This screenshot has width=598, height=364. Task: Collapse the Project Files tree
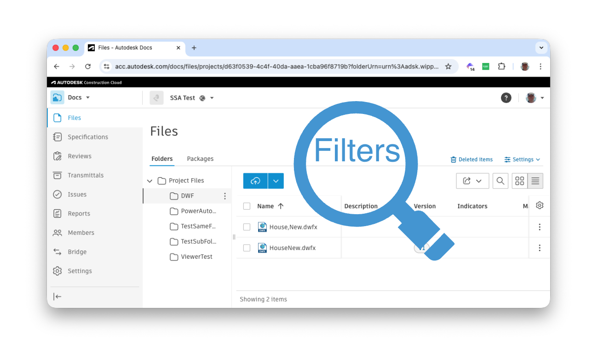pyautogui.click(x=149, y=181)
